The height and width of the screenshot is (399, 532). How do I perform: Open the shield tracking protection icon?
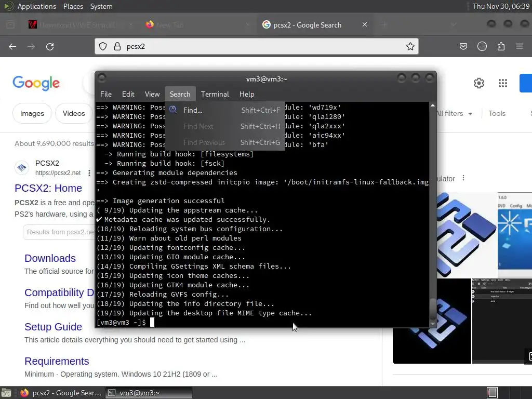tap(103, 46)
